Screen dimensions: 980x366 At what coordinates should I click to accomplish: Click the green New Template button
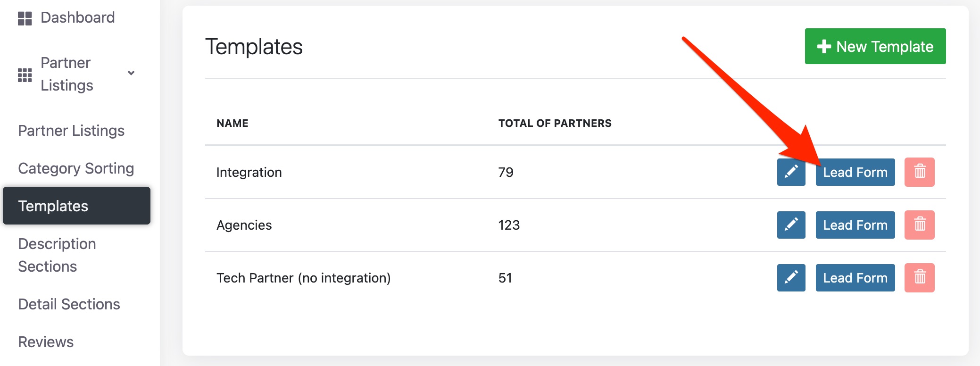pos(875,46)
